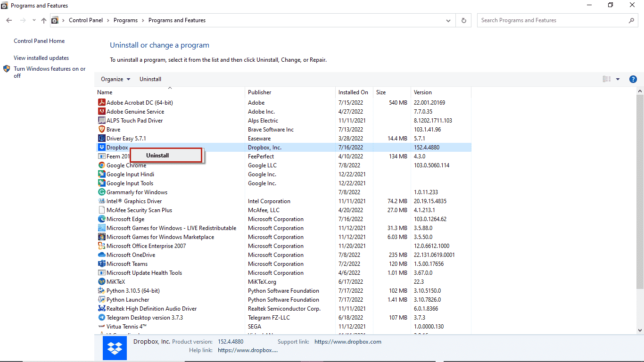Open help with the blue question mark
Viewport: 644px width, 362px height.
point(633,79)
